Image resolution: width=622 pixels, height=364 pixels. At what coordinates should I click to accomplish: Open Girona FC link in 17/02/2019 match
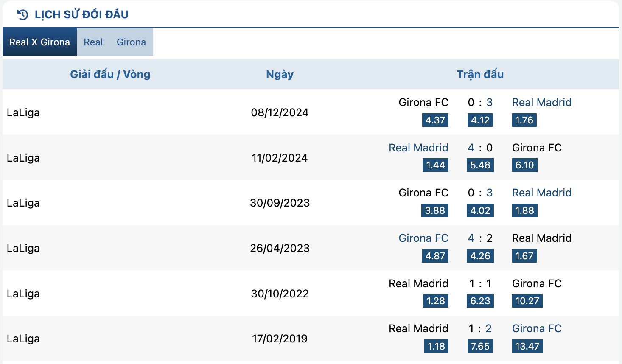click(537, 328)
